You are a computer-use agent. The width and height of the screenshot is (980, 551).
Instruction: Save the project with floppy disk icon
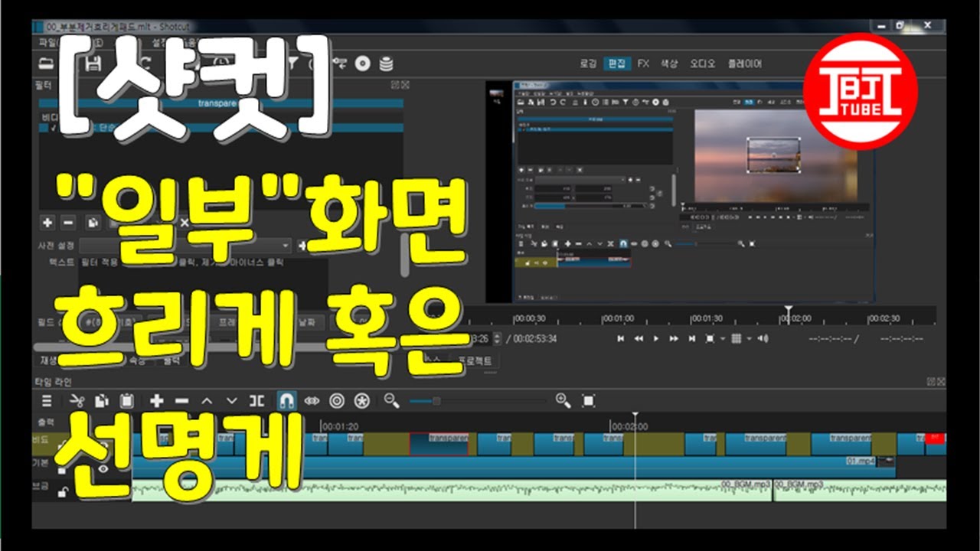point(92,64)
